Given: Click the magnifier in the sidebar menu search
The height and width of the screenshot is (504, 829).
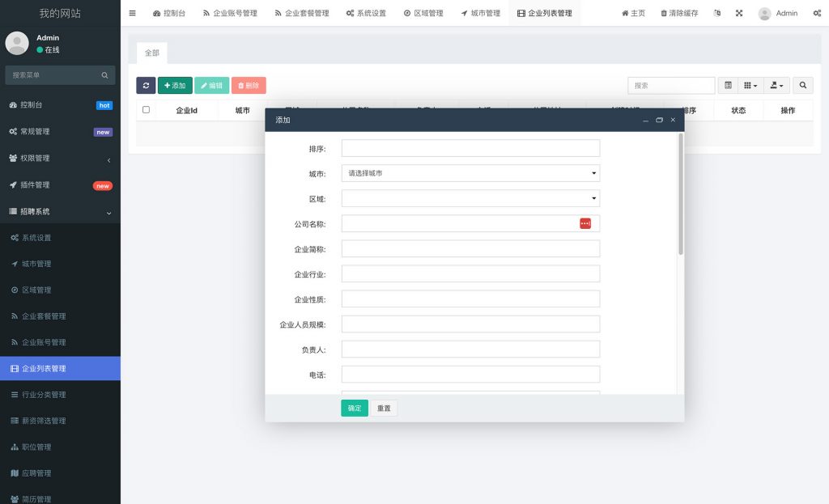Looking at the screenshot, I should (106, 74).
